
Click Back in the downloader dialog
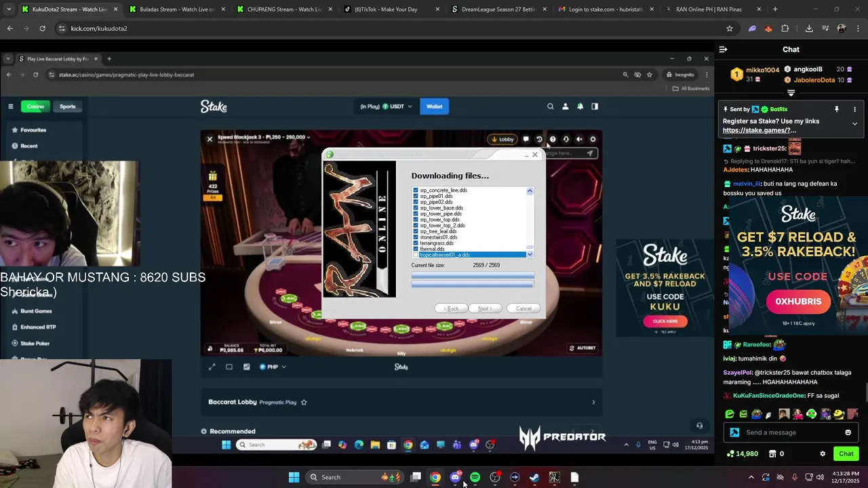451,308
